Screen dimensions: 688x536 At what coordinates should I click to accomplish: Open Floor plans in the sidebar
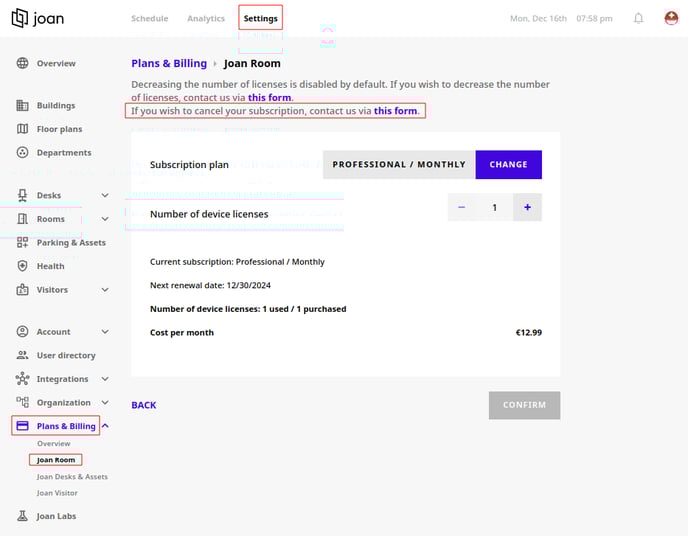coord(59,129)
